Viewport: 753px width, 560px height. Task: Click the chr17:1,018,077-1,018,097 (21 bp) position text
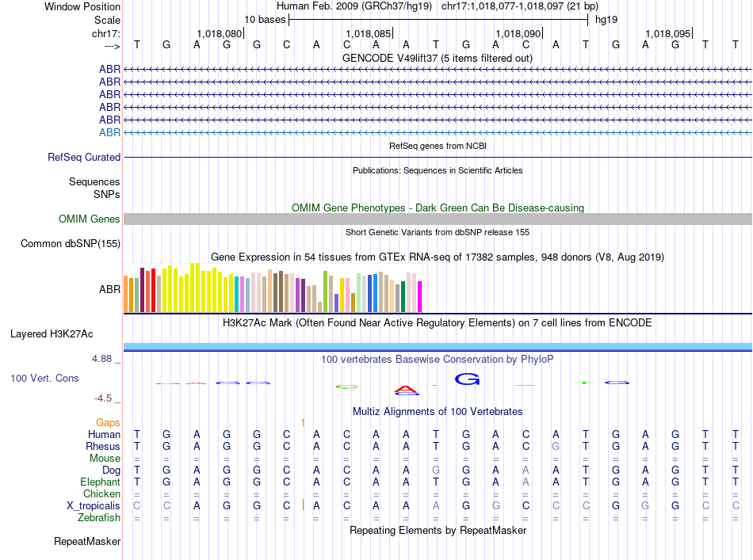[520, 6]
